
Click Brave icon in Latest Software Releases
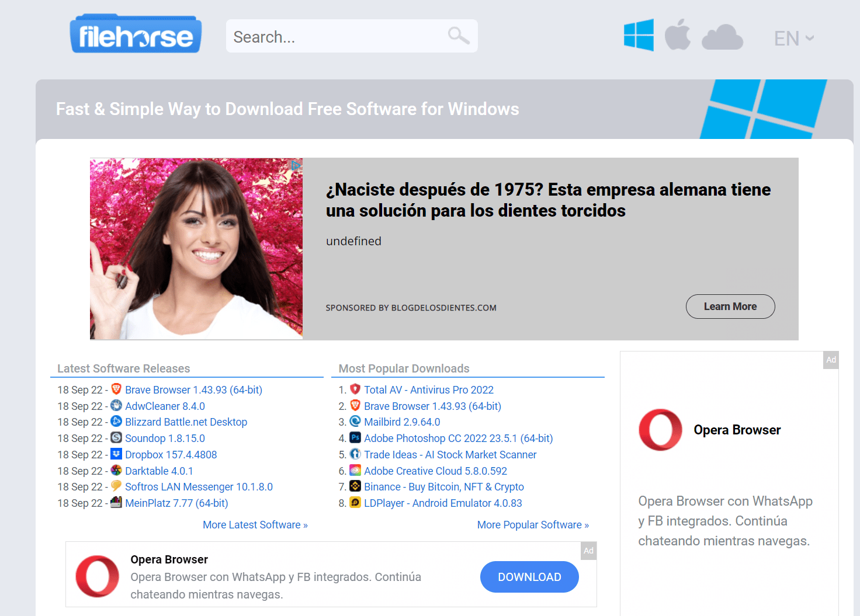coord(116,389)
